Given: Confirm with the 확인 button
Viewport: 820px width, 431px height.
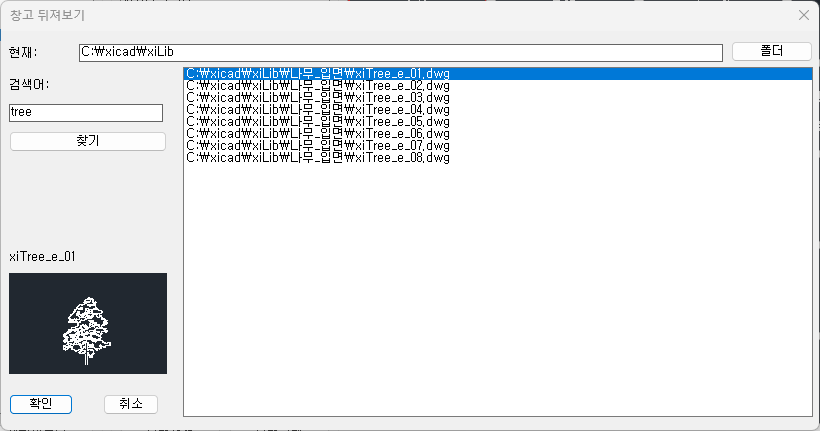Looking at the screenshot, I should tap(41, 404).
